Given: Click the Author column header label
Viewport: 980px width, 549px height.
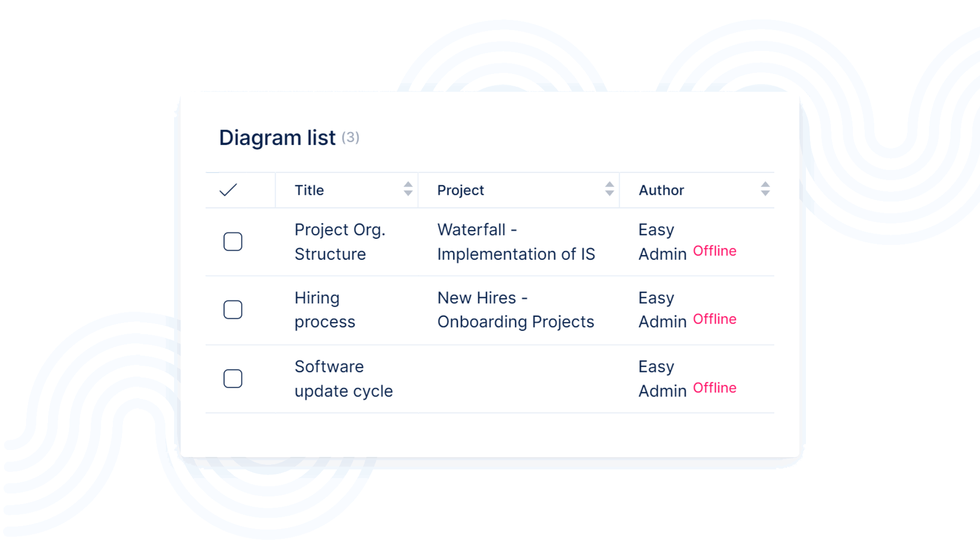Looking at the screenshot, I should (x=661, y=190).
